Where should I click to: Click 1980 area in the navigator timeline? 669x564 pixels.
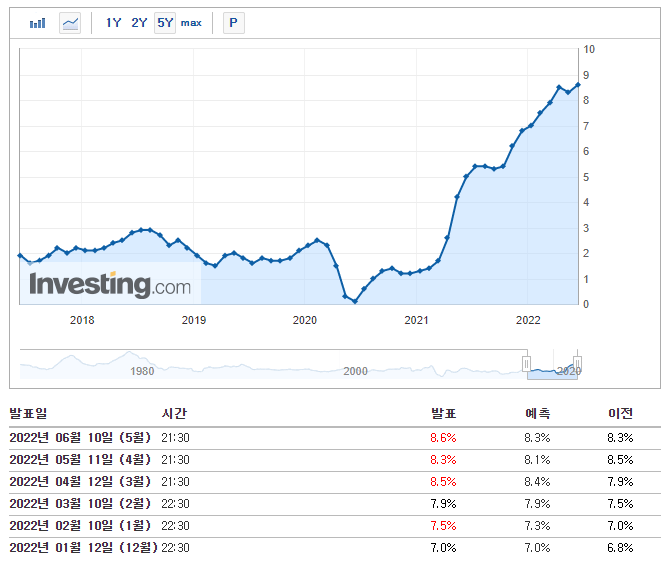142,371
